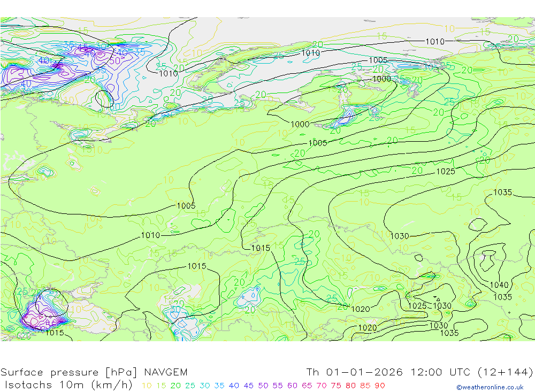Click the 'Surface pressure [hPa]' title text
This screenshot has width=535, height=392.
69,372
